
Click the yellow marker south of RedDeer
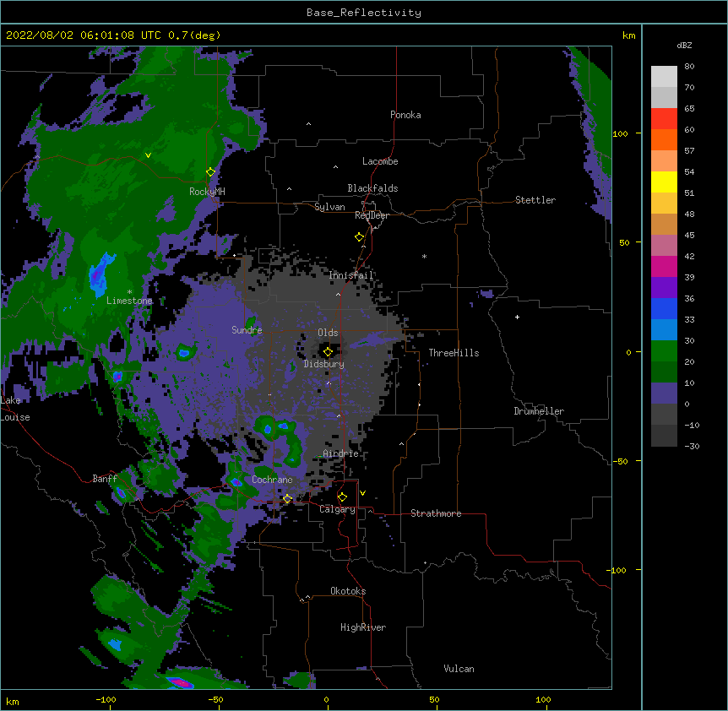point(359,237)
